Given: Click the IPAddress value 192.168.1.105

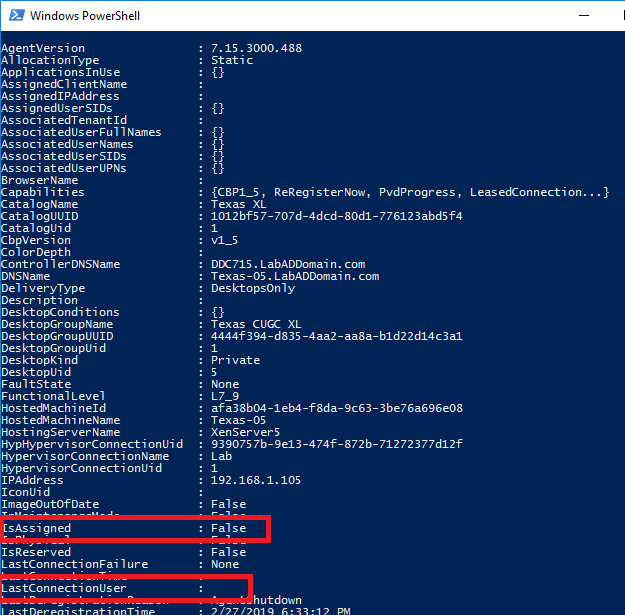Looking at the screenshot, I should pyautogui.click(x=258, y=480).
